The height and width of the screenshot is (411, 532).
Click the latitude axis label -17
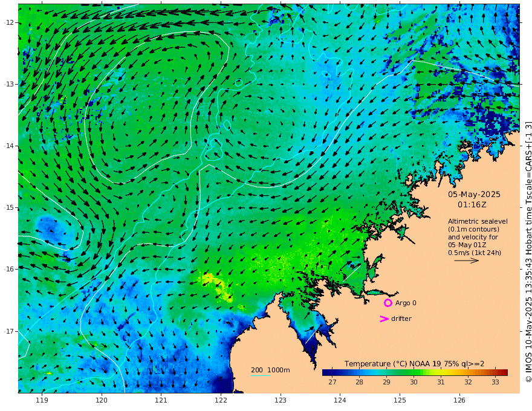coord(9,331)
